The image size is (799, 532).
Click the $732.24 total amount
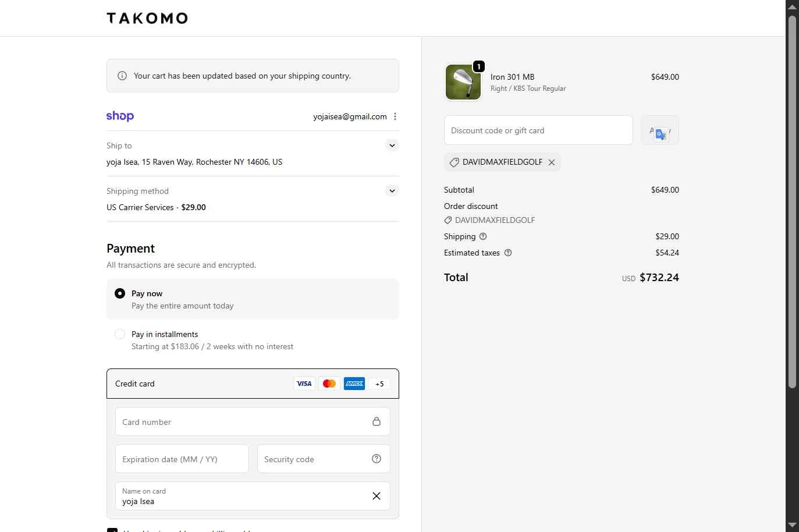pyautogui.click(x=659, y=278)
